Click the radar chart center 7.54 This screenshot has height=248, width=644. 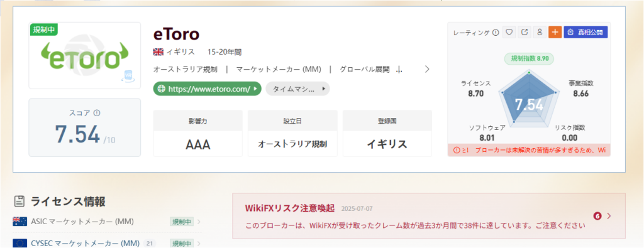click(x=529, y=105)
